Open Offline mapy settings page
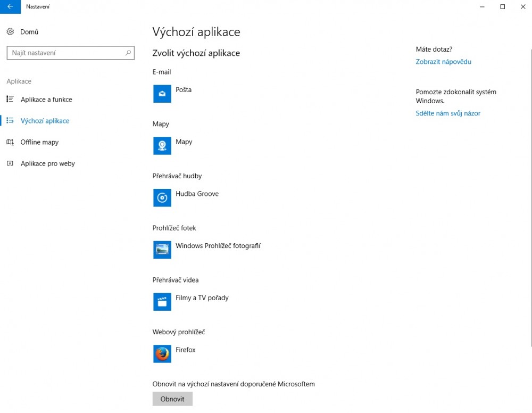Image resolution: width=532 pixels, height=413 pixels. 39,142
